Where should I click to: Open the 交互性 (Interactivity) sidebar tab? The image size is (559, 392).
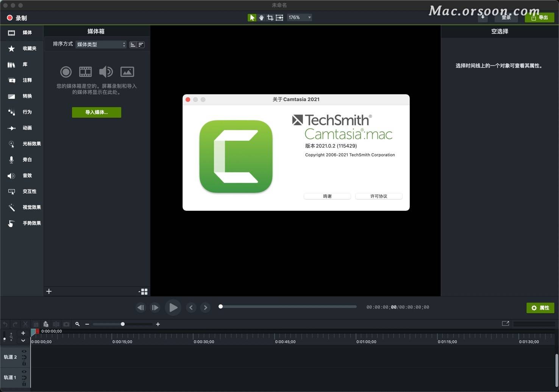click(x=22, y=191)
